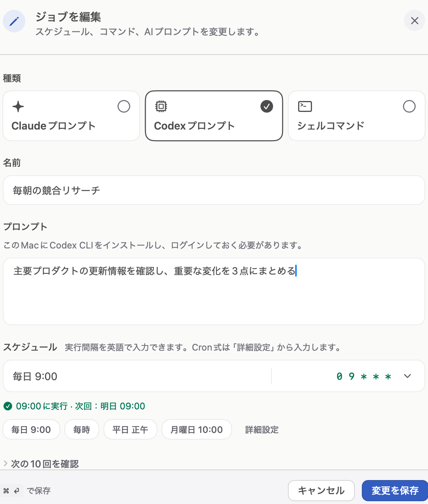Open 詳細設定 for Cron input
This screenshot has height=504, width=428.
262,430
